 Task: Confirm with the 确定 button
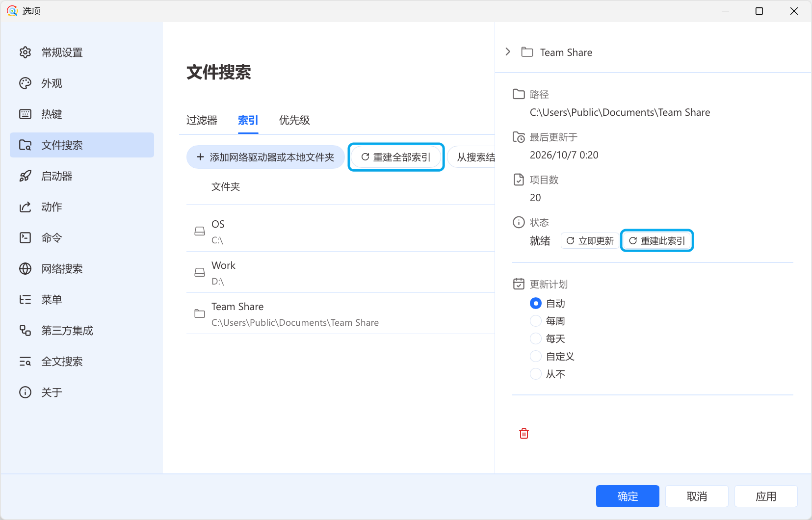[x=628, y=496]
